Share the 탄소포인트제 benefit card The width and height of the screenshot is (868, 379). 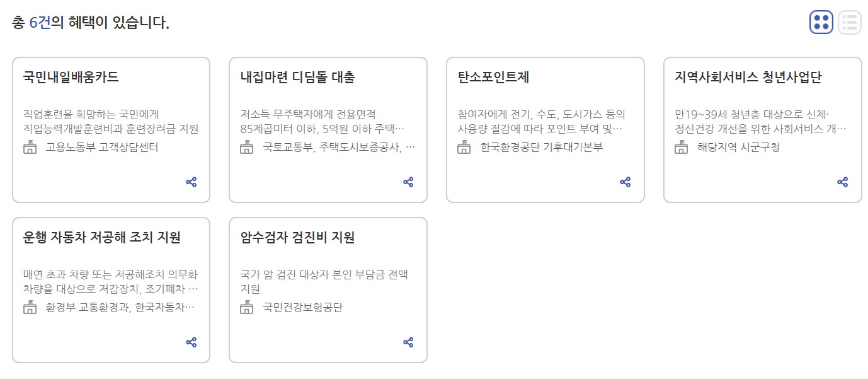click(x=626, y=182)
